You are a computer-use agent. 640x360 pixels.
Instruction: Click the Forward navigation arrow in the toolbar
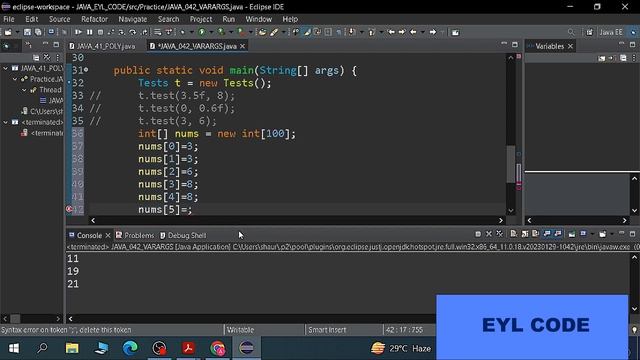pos(433,32)
